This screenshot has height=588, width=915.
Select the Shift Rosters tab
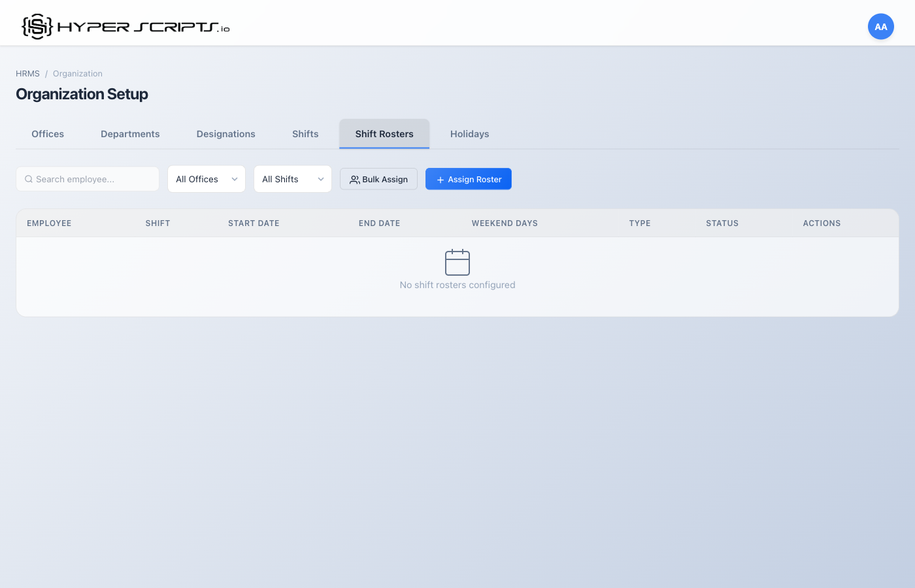click(x=384, y=133)
